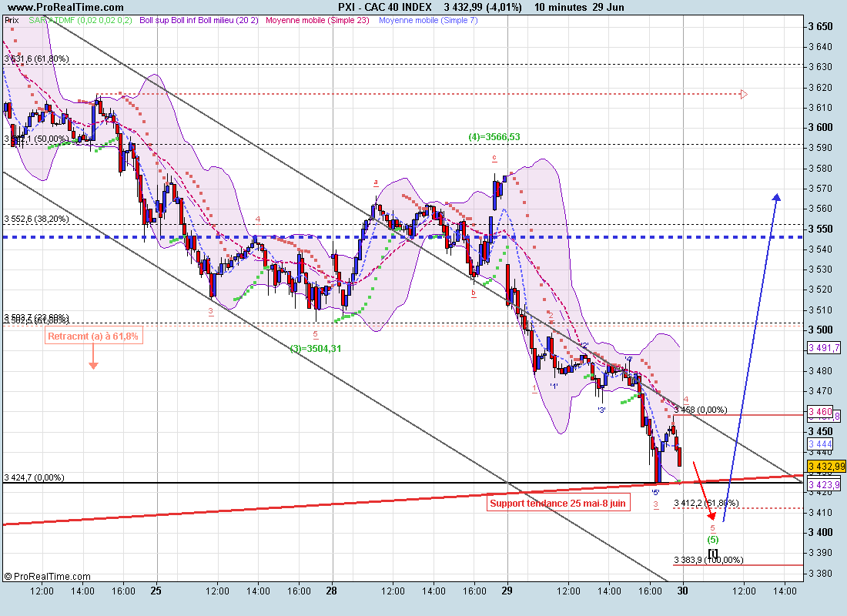The height and width of the screenshot is (616, 847).
Task: Open Moyenne mobile (Simple 7) indicator label
Action: 428,20
